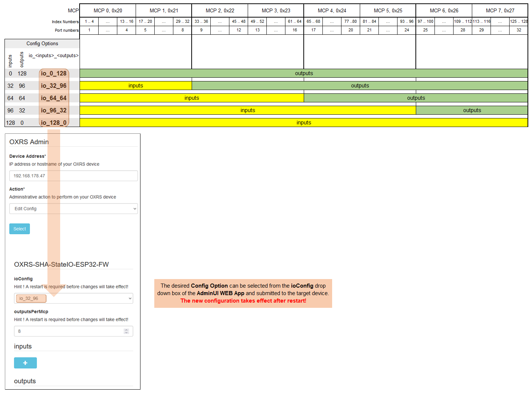The width and height of the screenshot is (532, 393).
Task: Click the Device Address input field
Action: (74, 176)
